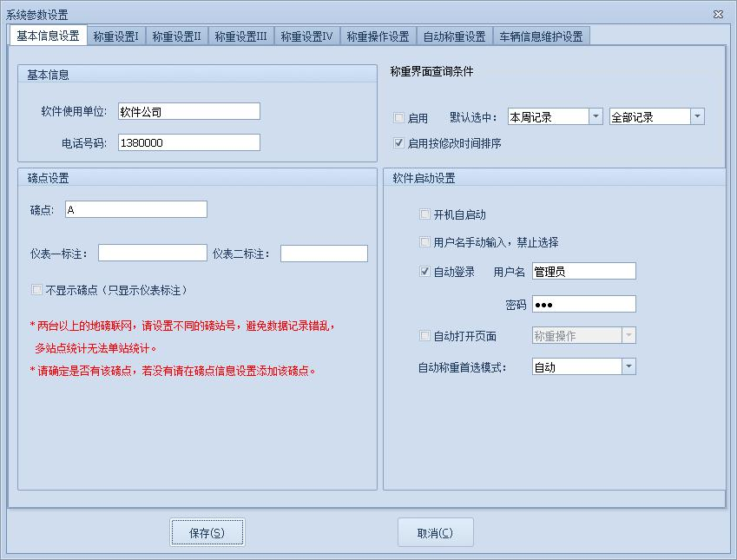Expand the 称重操作 page dropdown

pos(628,335)
